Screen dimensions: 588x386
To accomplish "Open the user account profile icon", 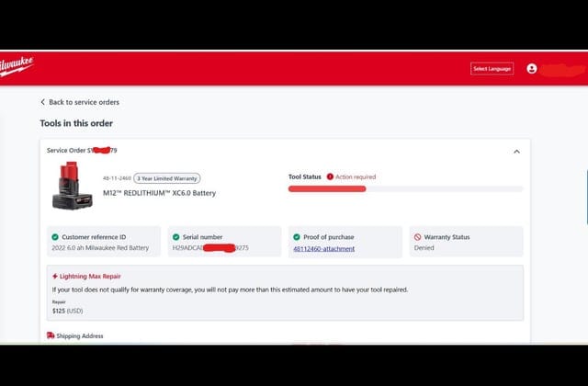I will (x=532, y=69).
